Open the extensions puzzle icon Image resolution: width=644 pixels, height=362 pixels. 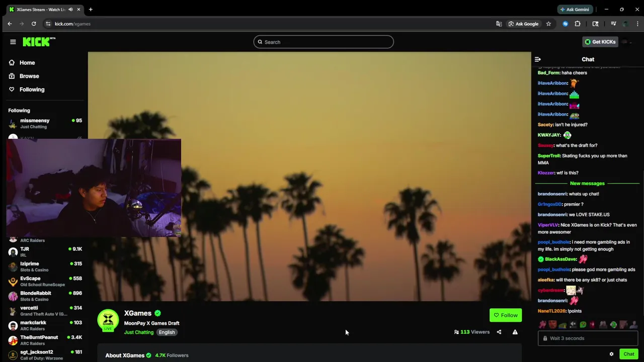[x=578, y=24]
